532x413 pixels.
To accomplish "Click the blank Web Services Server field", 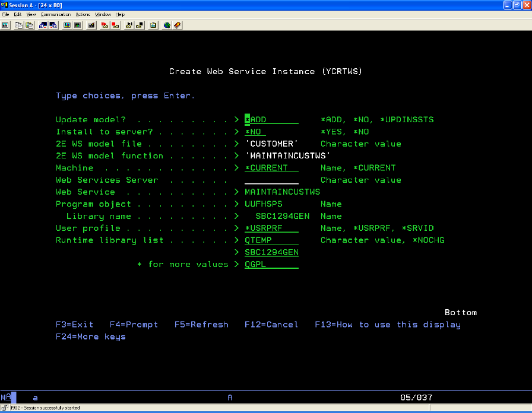I will tap(271, 180).
